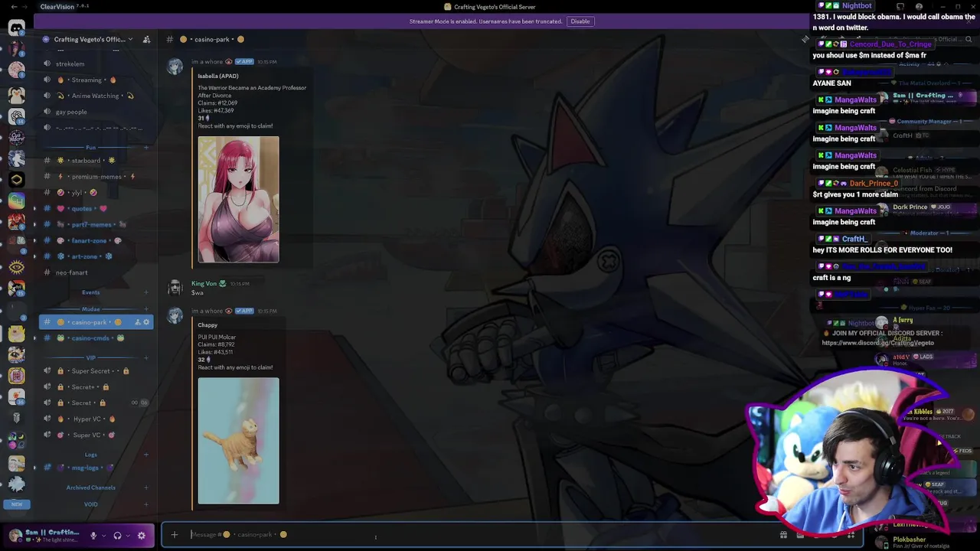
Task: Click the back navigation arrow in title bar
Action: (14, 7)
